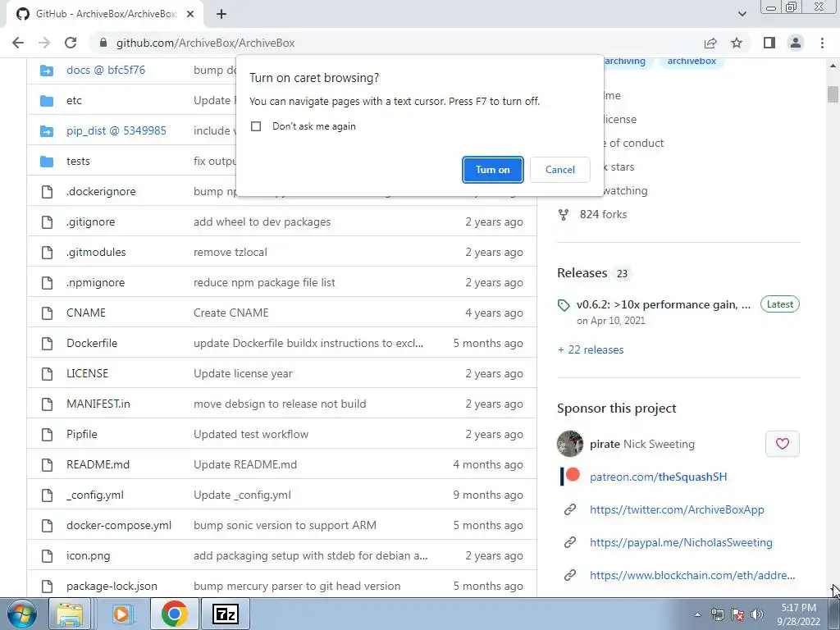Click the docs submodule folder icon
Image resolution: width=840 pixels, height=630 pixels.
tap(47, 71)
